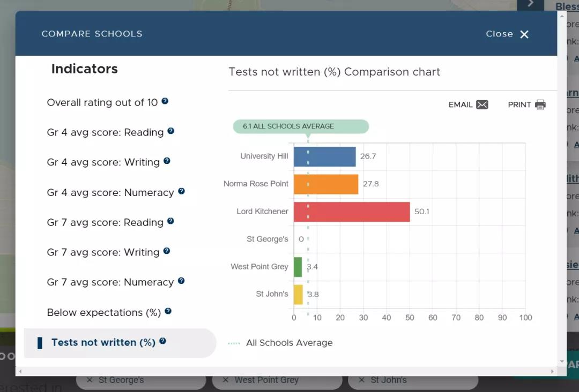Toggle All Schools Average legend item

(x=281, y=343)
